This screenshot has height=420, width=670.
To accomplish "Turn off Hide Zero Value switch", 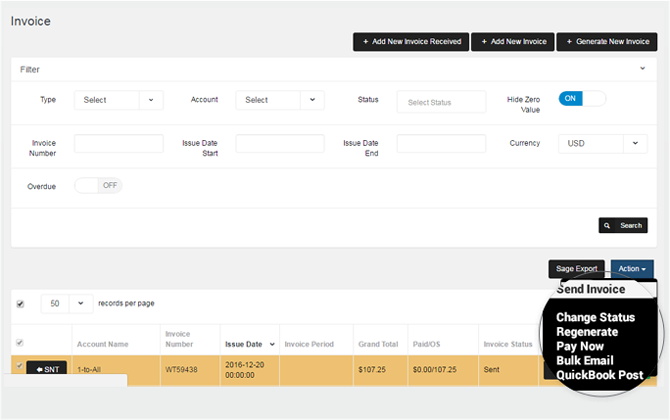I will point(582,99).
